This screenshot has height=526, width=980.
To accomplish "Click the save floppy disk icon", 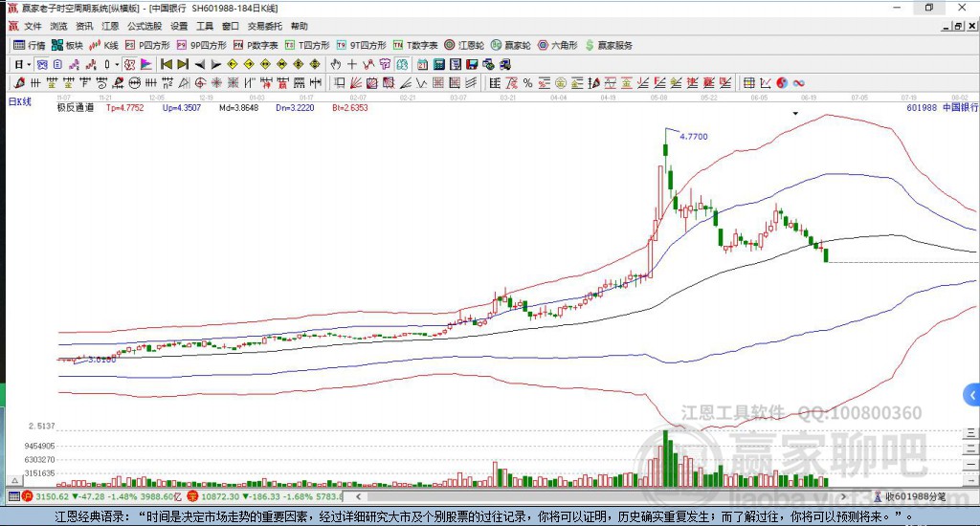I will (472, 64).
